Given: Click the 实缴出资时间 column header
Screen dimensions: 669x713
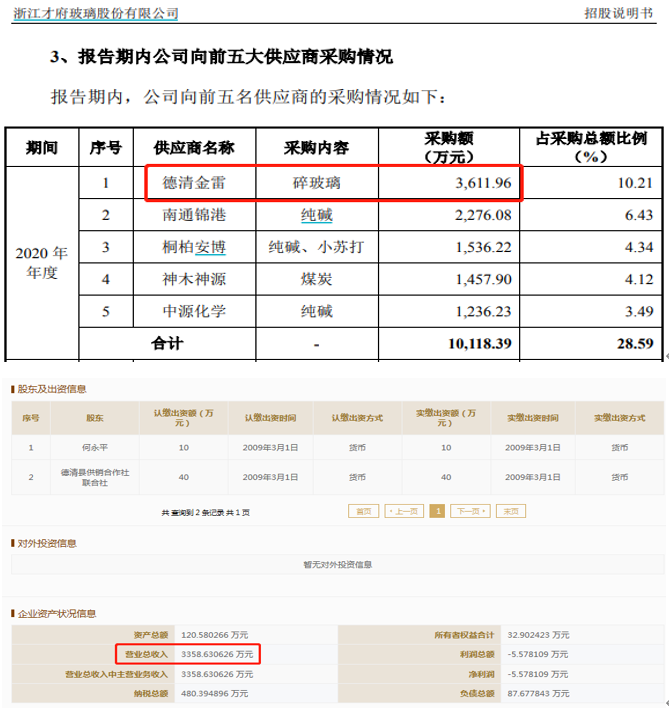Looking at the screenshot, I should 533,418.
